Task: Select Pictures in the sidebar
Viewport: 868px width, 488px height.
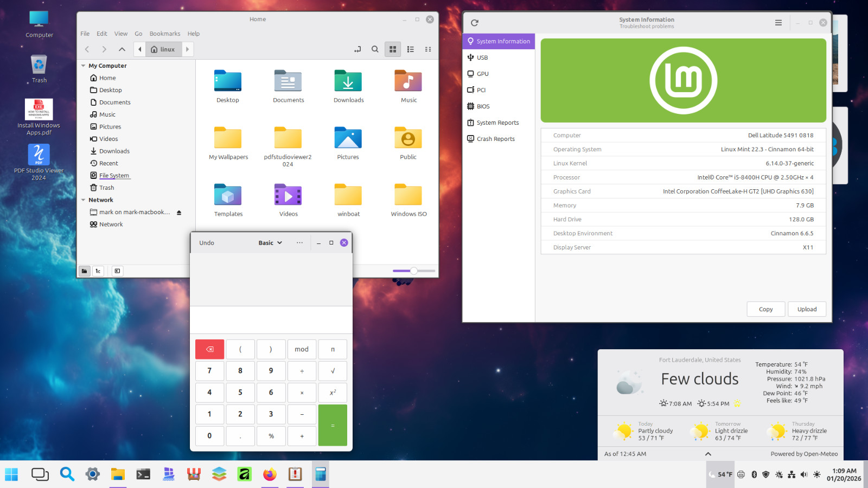Action: click(x=110, y=127)
